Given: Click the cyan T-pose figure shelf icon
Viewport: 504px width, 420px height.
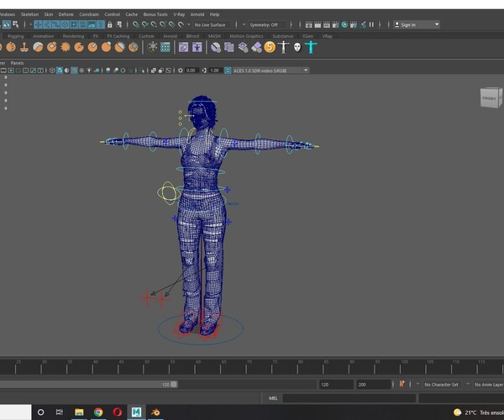Looking at the screenshot, I should (x=311, y=47).
